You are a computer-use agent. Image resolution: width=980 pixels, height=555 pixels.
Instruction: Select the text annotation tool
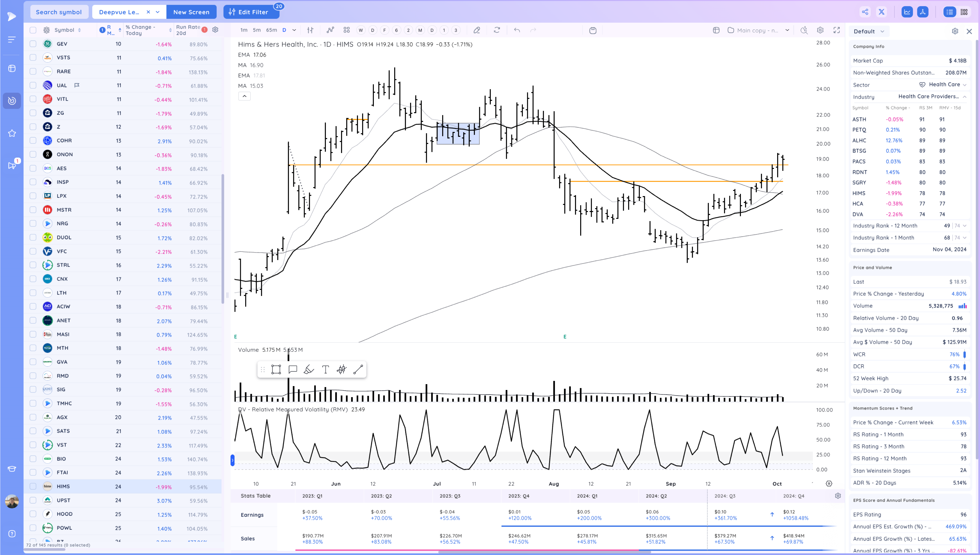pos(325,369)
